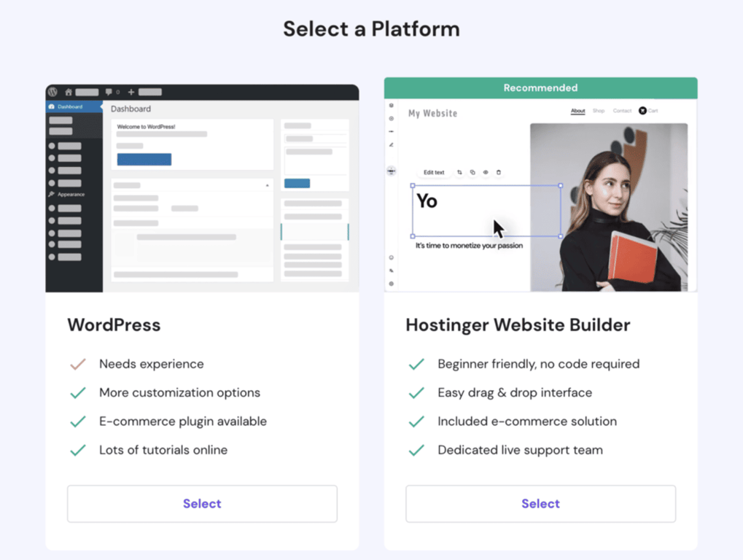Duplicate the text block with the copy icon
Screen dimensions: 743x560
472,172
